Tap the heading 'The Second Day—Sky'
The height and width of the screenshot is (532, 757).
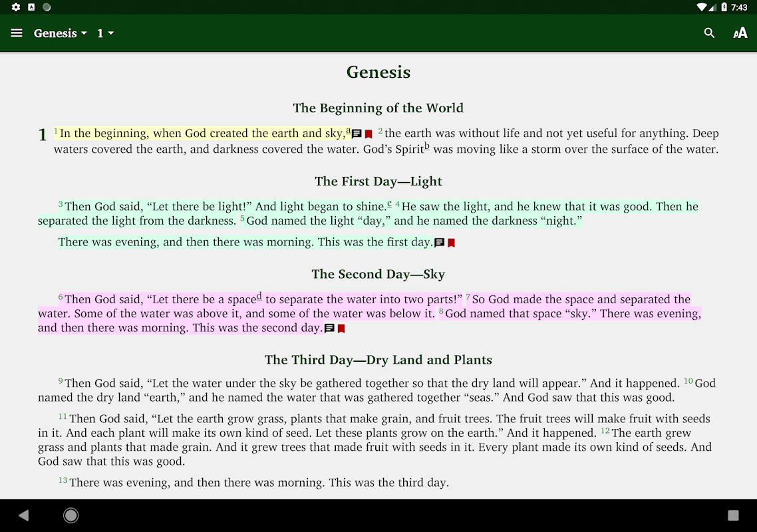(x=378, y=274)
